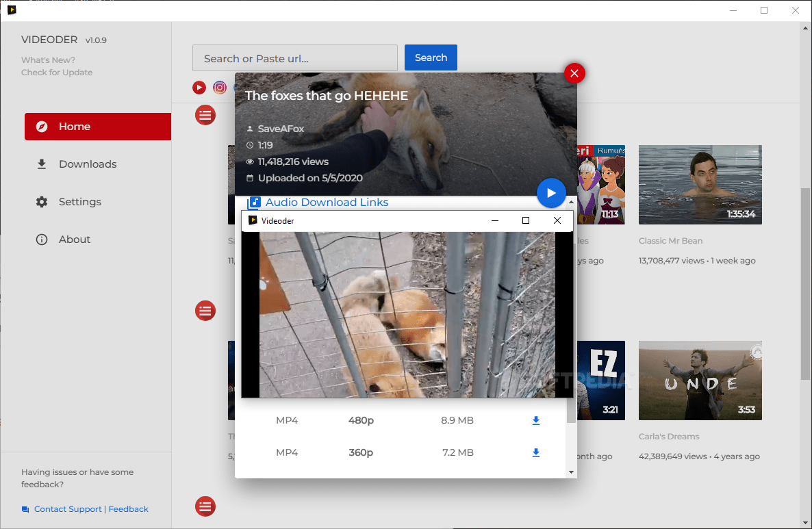
Task: Click the Audio Download Links heading
Action: tap(327, 203)
